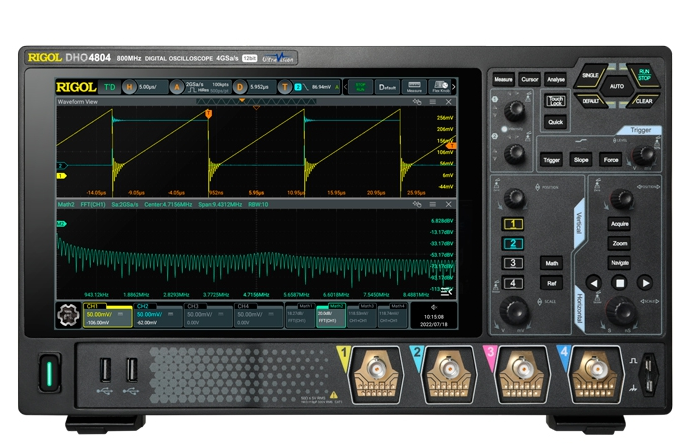Tap the FFT window touch gesture icon

tap(417, 204)
